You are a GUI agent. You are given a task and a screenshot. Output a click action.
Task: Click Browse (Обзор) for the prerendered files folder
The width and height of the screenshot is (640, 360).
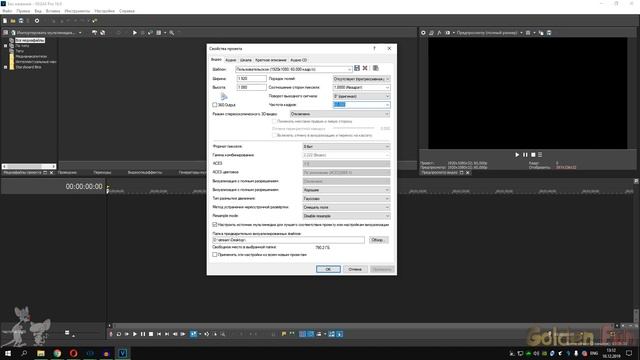[x=378, y=240]
